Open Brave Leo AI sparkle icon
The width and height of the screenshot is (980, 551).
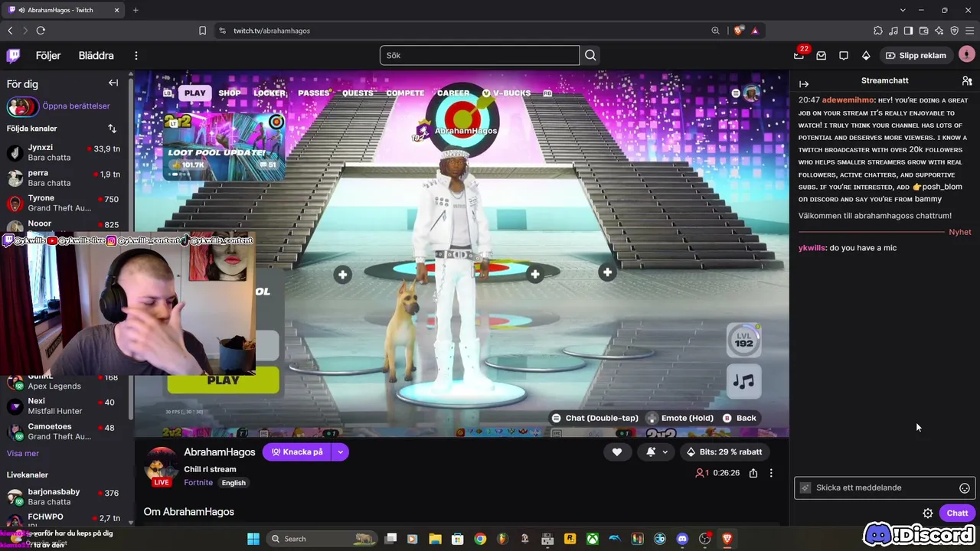point(939,31)
